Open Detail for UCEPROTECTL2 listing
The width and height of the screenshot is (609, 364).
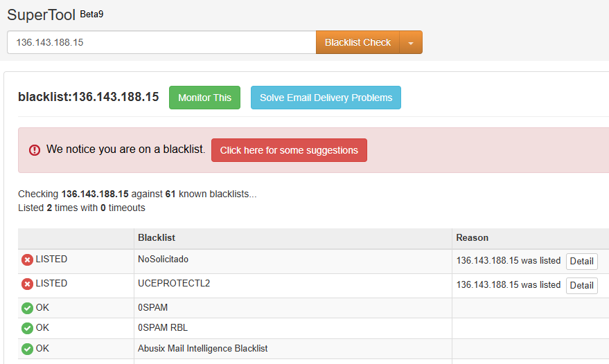click(581, 285)
